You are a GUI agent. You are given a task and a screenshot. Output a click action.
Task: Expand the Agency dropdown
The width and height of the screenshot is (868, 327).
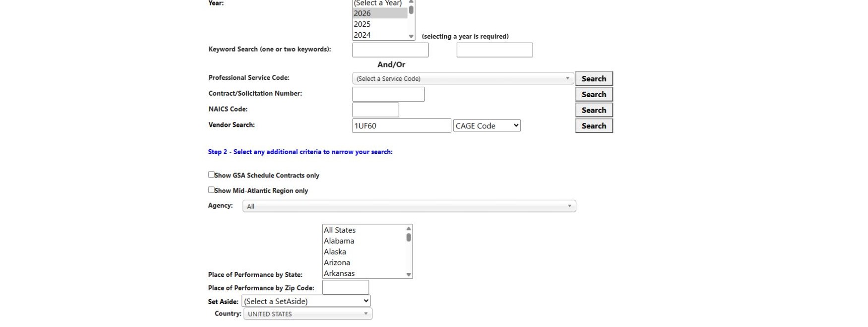(409, 206)
